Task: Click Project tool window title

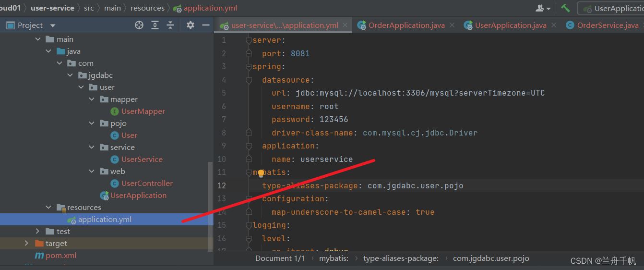Action: 30,25
